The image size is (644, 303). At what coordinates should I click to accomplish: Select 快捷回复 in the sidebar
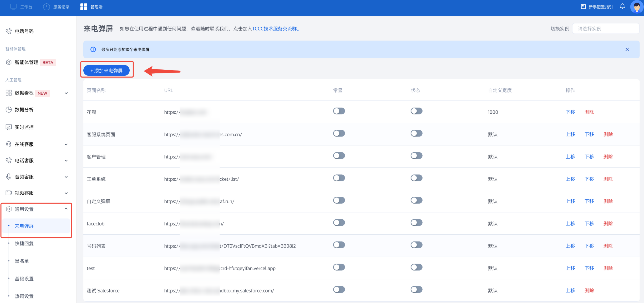tap(24, 244)
